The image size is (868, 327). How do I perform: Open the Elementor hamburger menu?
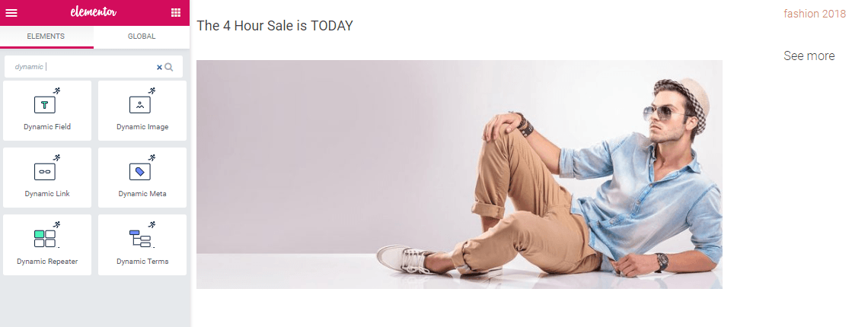coord(11,13)
